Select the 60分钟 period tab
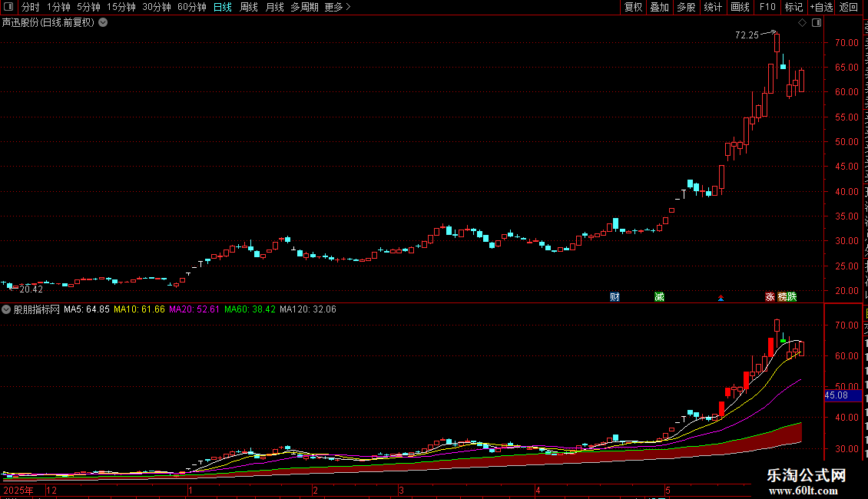Image resolution: width=868 pixels, height=499 pixels. click(x=191, y=7)
